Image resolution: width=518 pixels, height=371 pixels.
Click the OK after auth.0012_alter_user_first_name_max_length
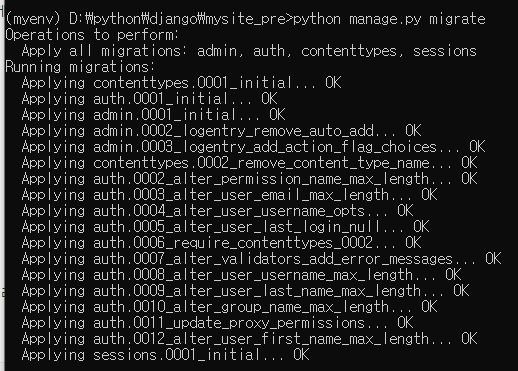coord(469,339)
